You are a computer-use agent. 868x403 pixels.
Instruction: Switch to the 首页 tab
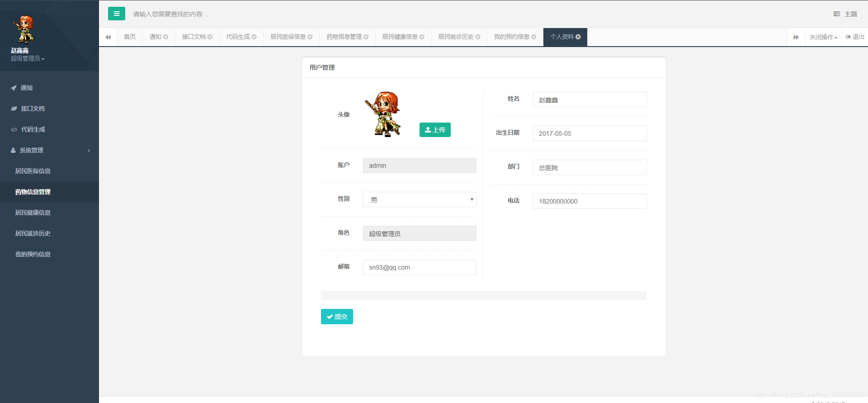pos(130,37)
